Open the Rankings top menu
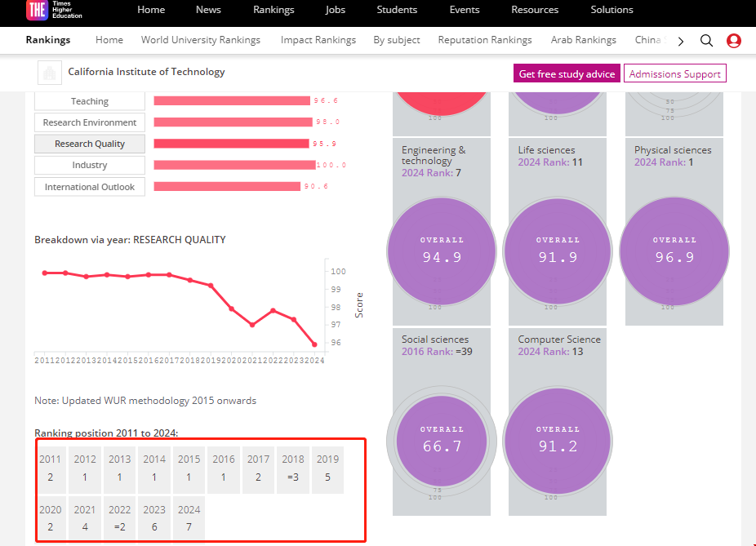The image size is (756, 546). pyautogui.click(x=273, y=10)
